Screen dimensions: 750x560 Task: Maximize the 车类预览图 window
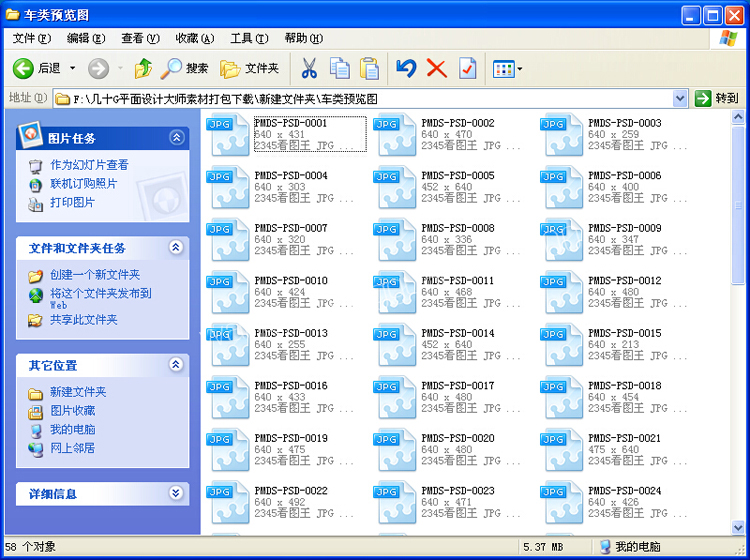coord(712,15)
